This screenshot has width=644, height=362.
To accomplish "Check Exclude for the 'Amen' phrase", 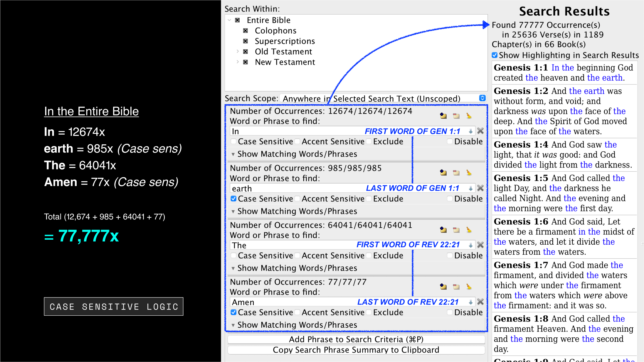I will tap(369, 312).
